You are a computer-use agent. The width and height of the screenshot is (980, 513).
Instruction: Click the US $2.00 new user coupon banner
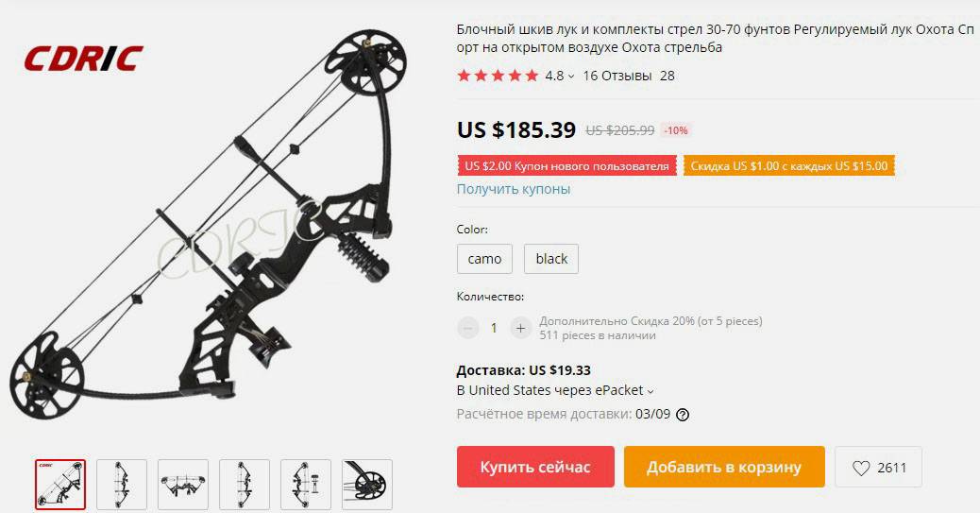pyautogui.click(x=566, y=165)
